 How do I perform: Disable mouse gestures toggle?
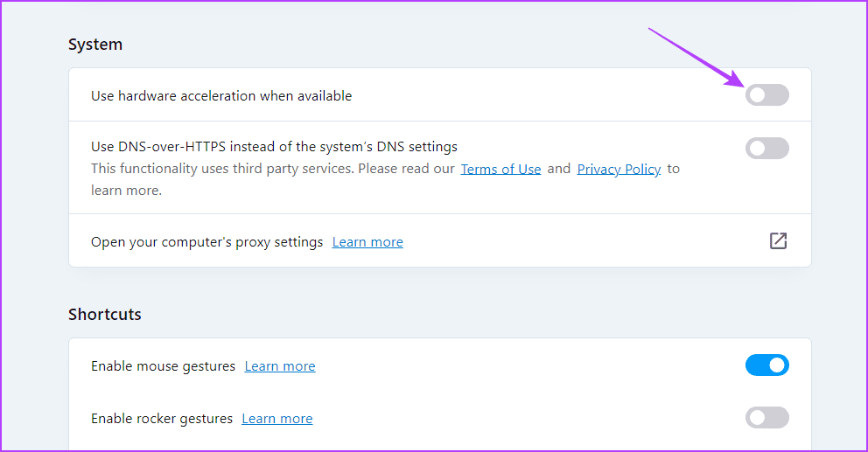(x=766, y=365)
